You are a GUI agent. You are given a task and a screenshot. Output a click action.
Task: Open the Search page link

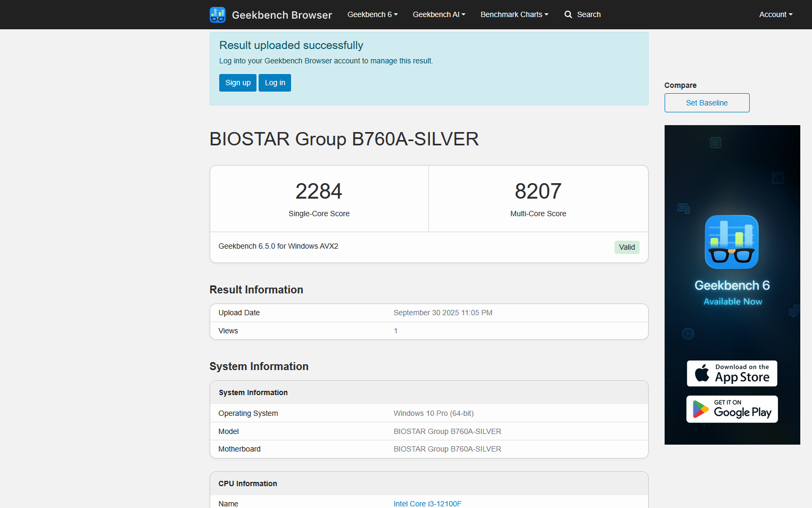click(589, 14)
